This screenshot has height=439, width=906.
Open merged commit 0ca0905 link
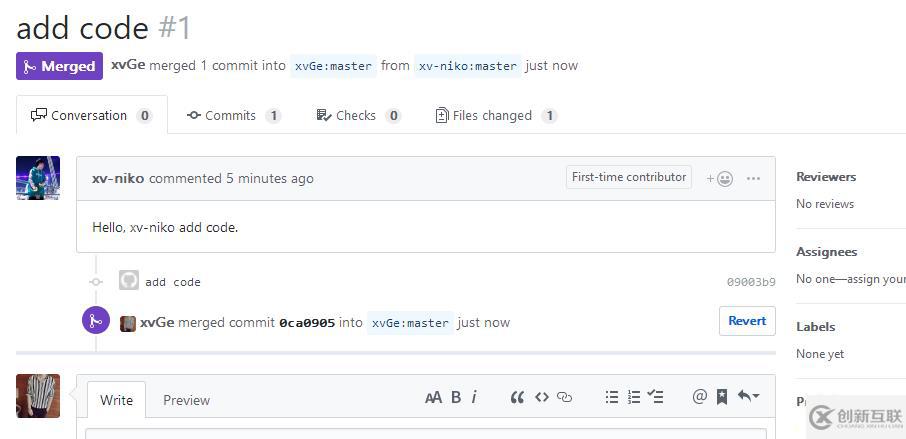click(x=307, y=323)
